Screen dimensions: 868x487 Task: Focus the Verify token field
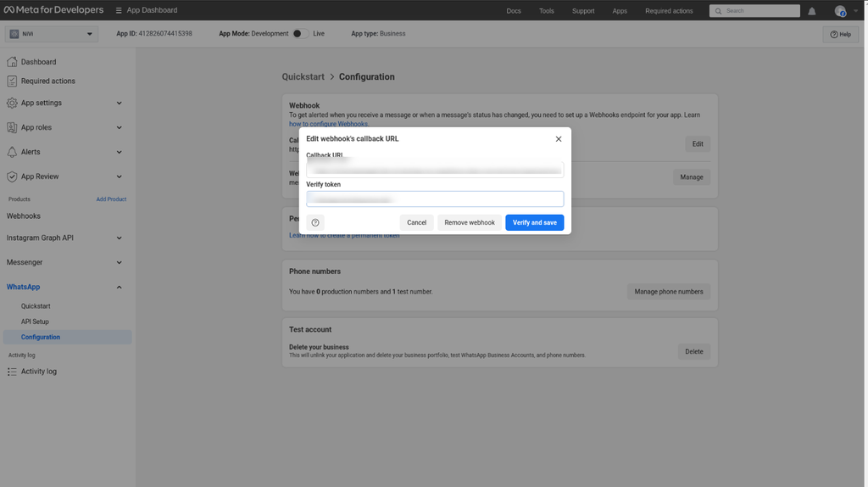point(435,199)
